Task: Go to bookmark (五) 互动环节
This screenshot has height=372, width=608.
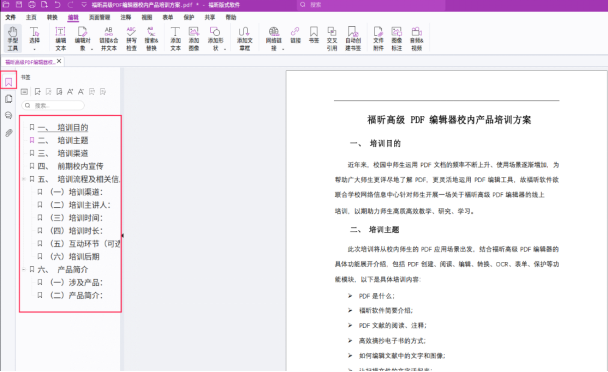Action: [85, 244]
